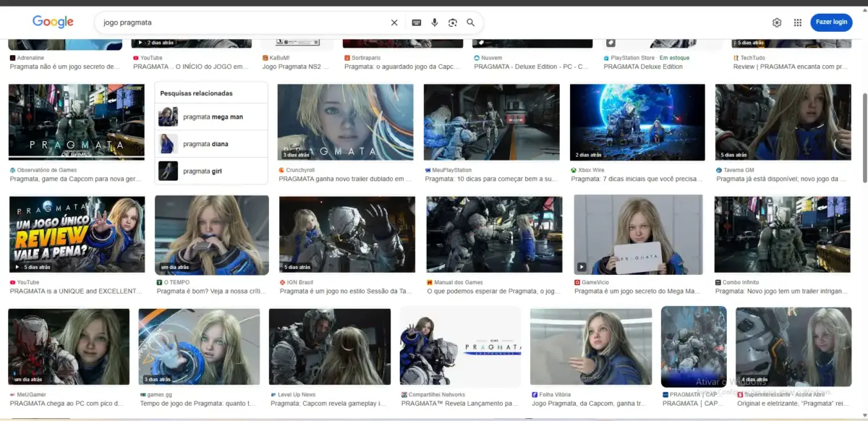Click the magnifying glass search button
The image size is (868, 421).
click(x=471, y=22)
